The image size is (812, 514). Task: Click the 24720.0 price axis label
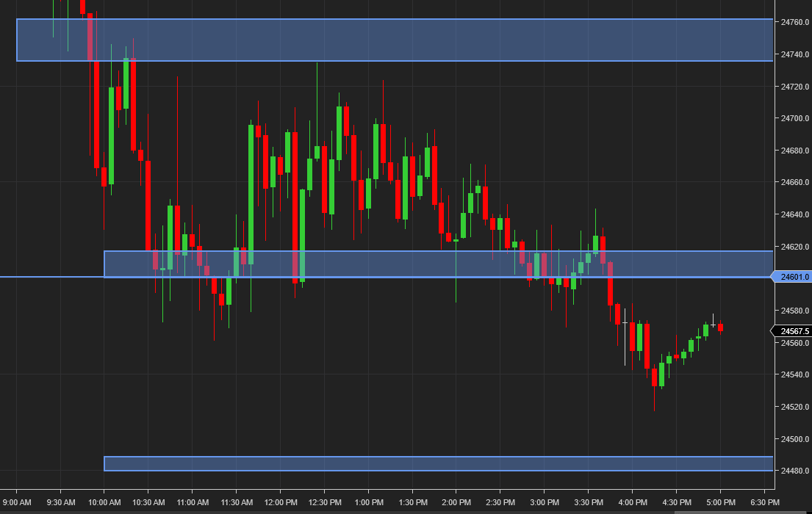[x=794, y=87]
